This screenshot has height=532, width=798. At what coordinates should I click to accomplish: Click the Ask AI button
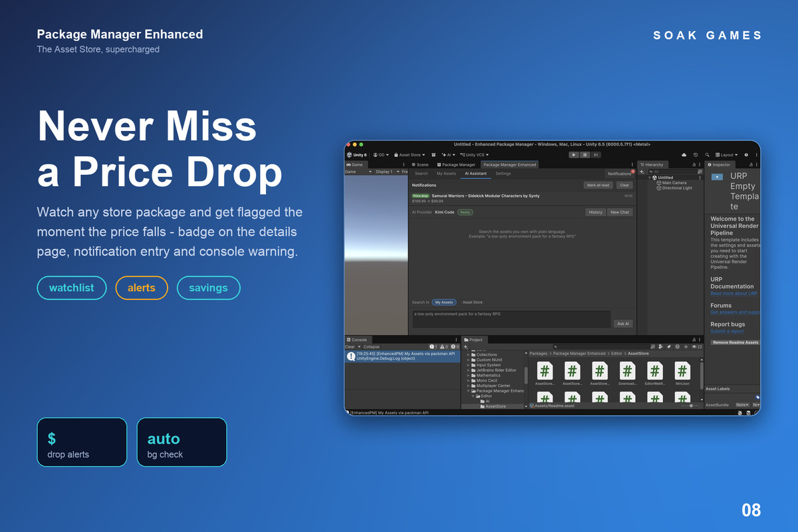623,323
